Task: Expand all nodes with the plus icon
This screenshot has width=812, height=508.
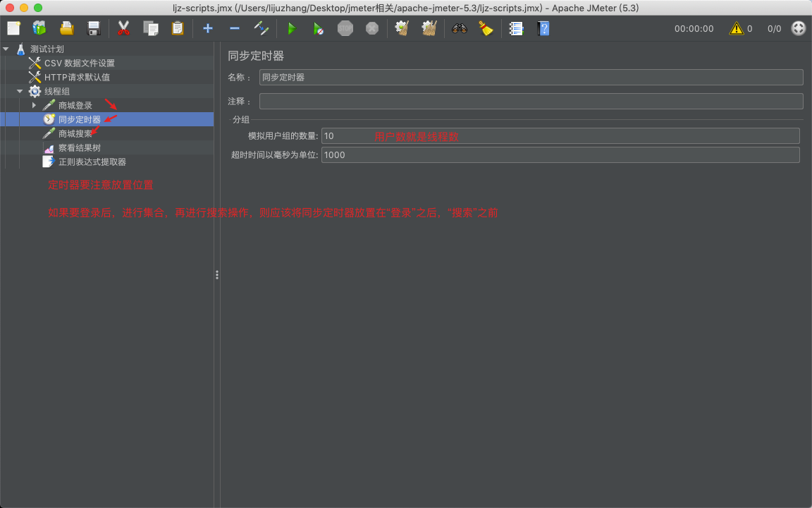Action: (x=208, y=28)
